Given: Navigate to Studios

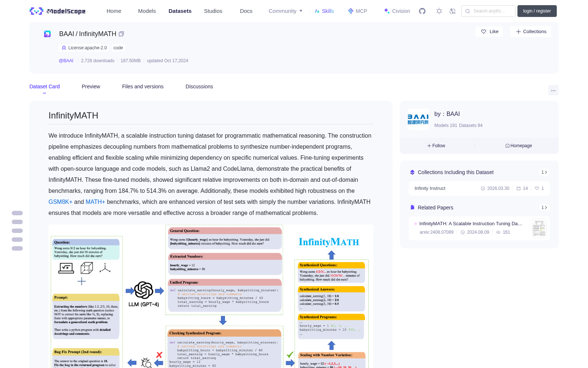Looking at the screenshot, I should [213, 11].
